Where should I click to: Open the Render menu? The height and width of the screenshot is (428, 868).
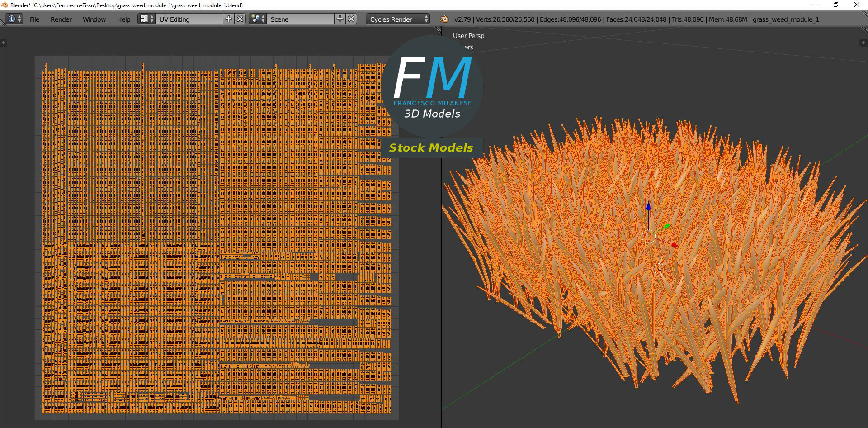(61, 19)
